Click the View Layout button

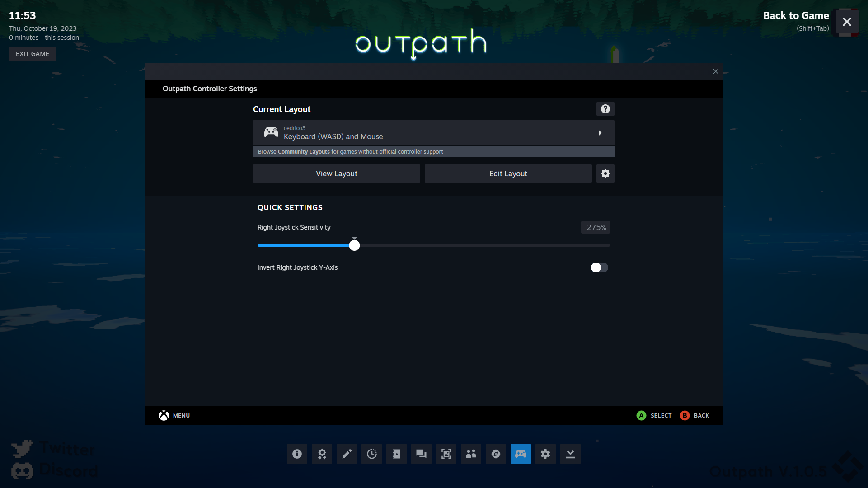[x=336, y=174]
